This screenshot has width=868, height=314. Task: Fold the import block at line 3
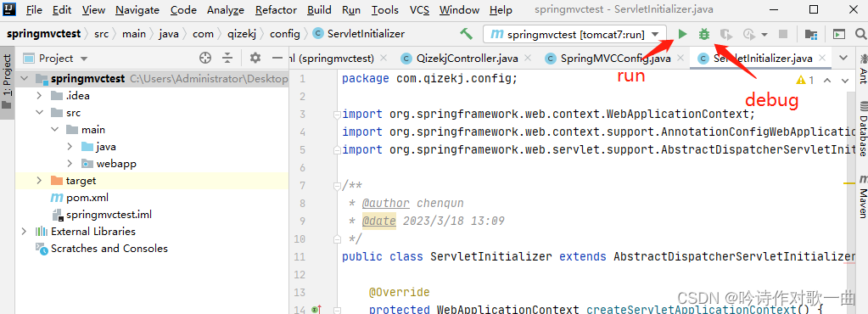click(x=336, y=115)
